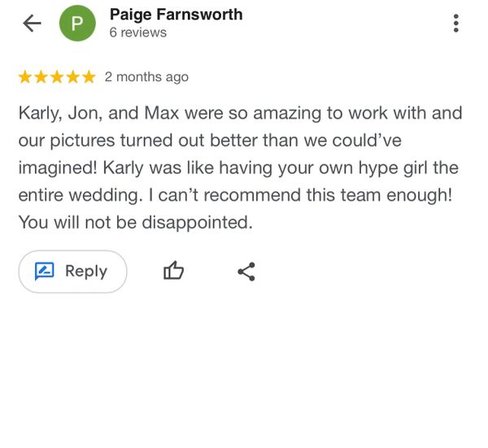
Task: Click "I can't recommend this team enough!" text
Action: click(300, 195)
